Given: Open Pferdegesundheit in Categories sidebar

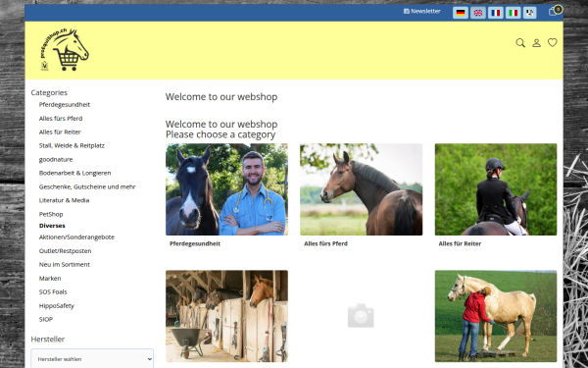Looking at the screenshot, I should coord(65,104).
